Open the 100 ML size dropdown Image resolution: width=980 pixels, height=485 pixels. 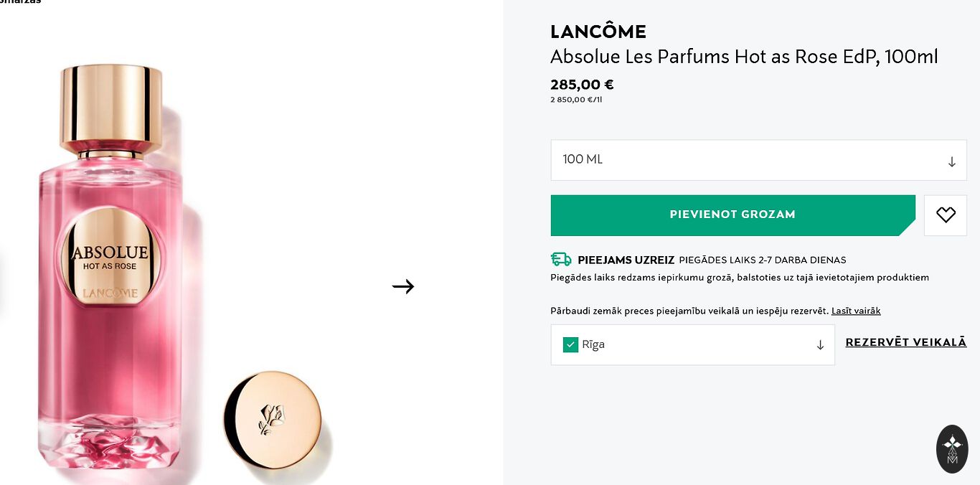(x=758, y=160)
